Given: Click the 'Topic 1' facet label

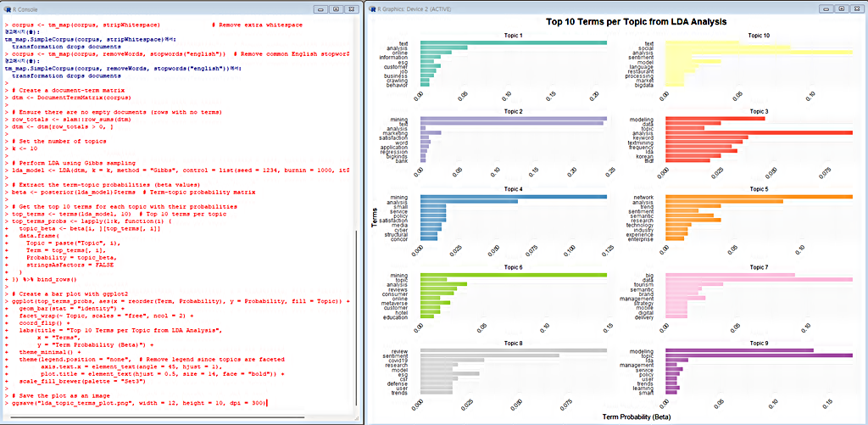Looking at the screenshot, I should point(513,36).
